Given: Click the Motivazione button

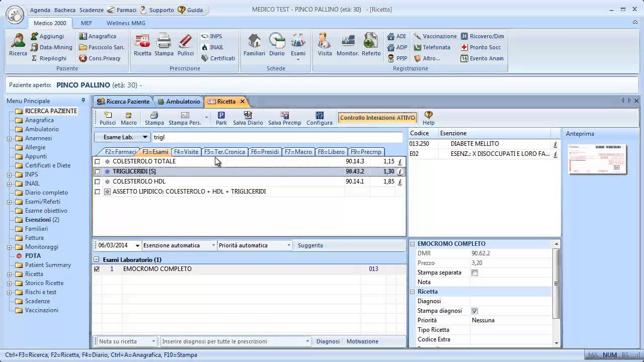Looking at the screenshot, I should (362, 341).
